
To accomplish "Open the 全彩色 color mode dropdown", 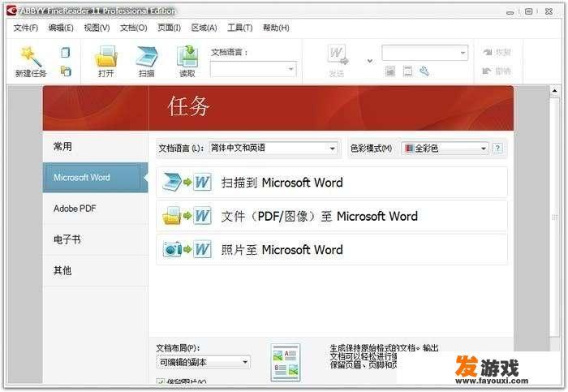I will [445, 149].
